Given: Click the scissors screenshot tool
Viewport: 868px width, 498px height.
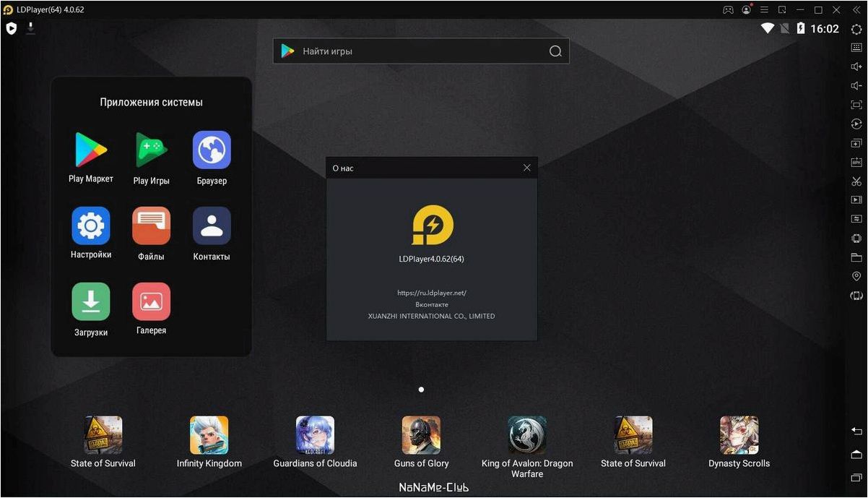Looking at the screenshot, I should [x=856, y=181].
